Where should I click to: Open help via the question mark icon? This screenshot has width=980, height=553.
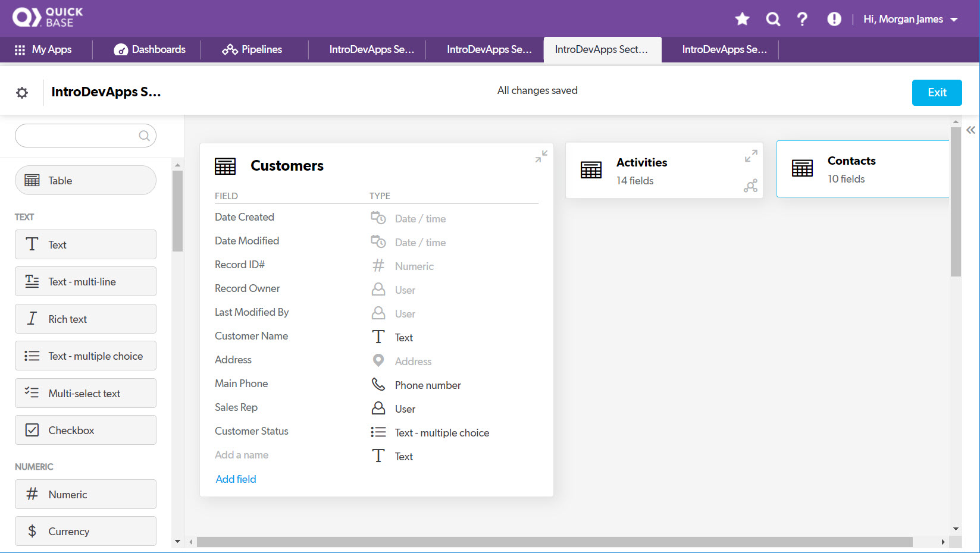[802, 18]
